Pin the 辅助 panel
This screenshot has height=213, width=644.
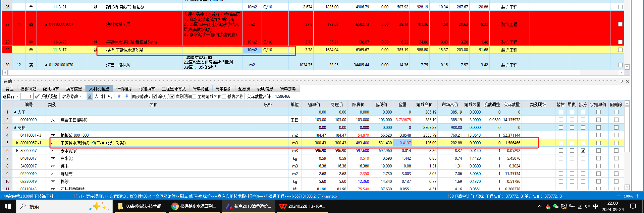point(622,81)
